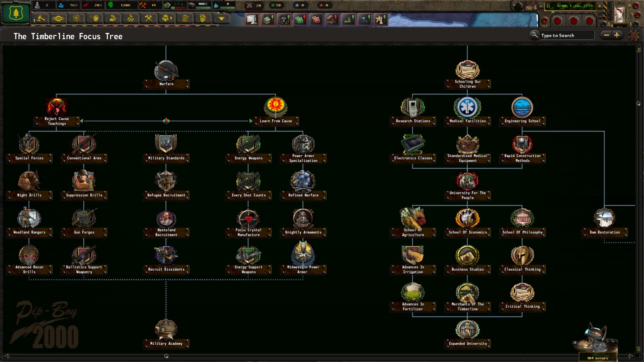Click the power armor recruit icon tab
644x362 pixels.
pyautogui.click(x=167, y=19)
